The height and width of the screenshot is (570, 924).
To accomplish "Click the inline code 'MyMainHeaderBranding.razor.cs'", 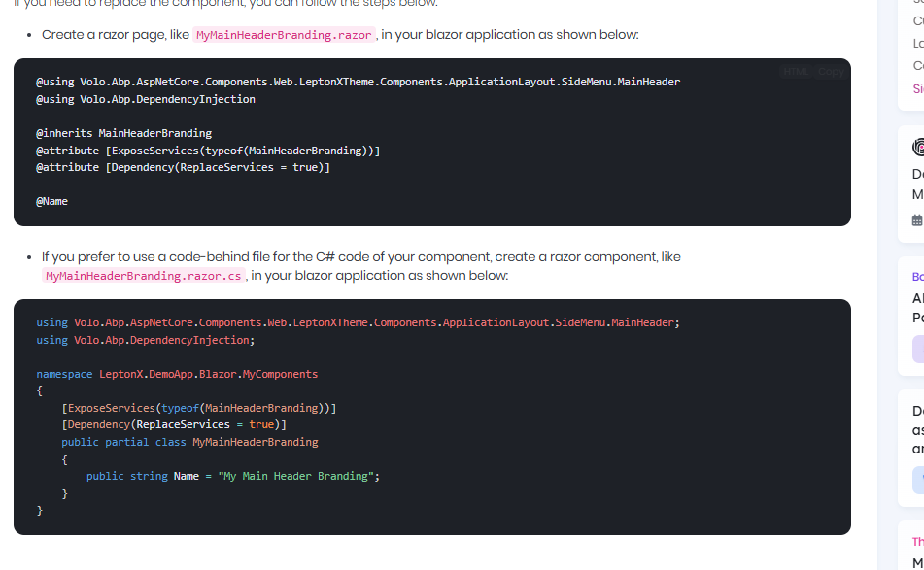I will (x=144, y=276).
